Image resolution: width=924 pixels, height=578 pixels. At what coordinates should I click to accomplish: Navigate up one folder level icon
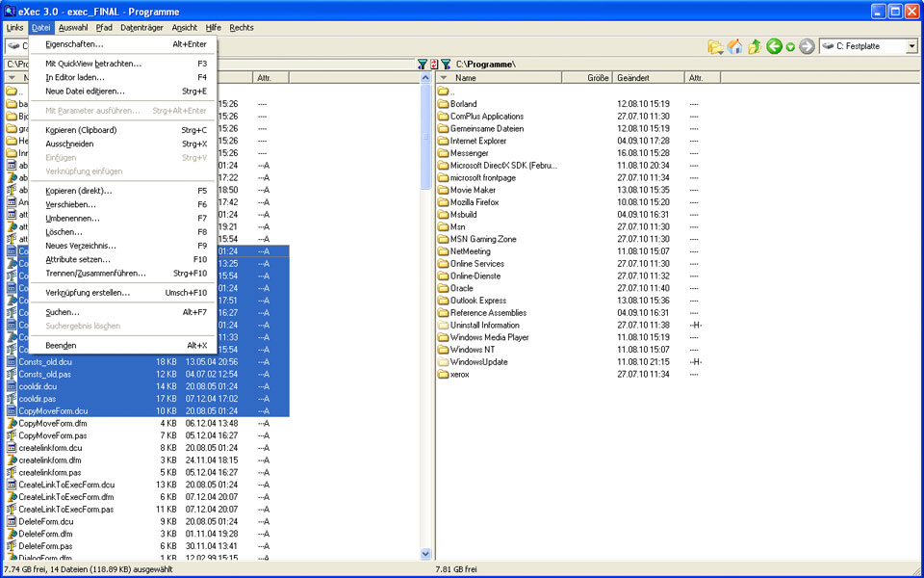click(755, 46)
